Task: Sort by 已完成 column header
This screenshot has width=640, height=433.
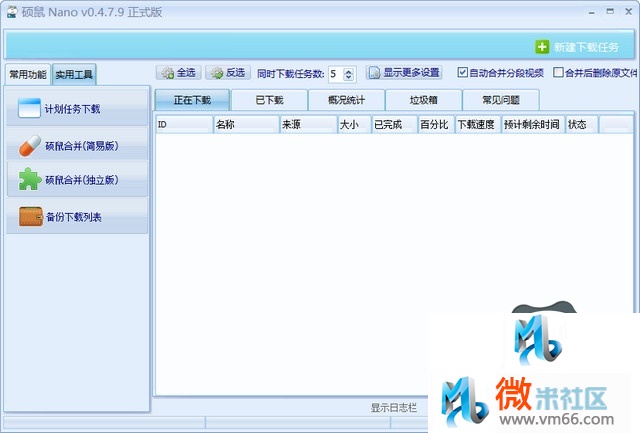Action: pos(395,124)
